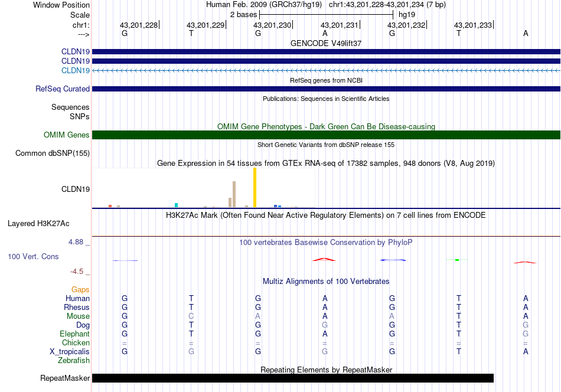
Task: Click the first CLDN19 GENCODE track label
Action: [76, 51]
